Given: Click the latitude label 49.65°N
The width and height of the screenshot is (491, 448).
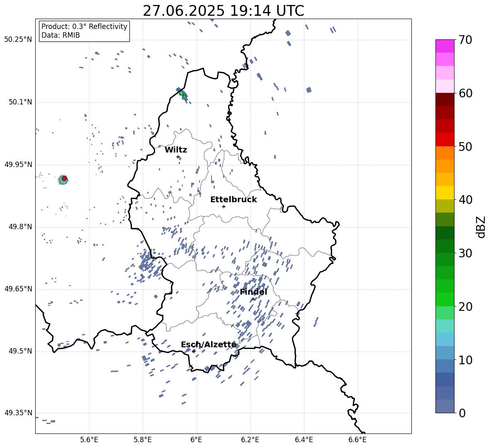Looking at the screenshot, I should click(18, 289).
